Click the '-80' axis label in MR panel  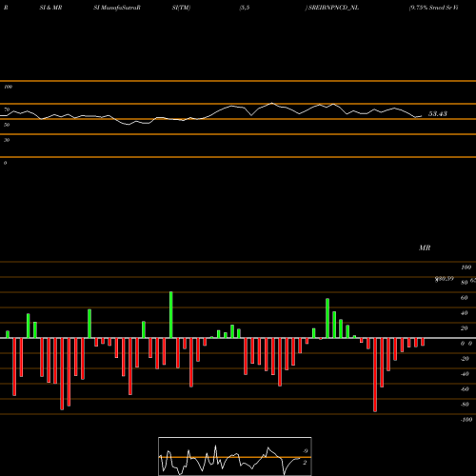coord(465,405)
